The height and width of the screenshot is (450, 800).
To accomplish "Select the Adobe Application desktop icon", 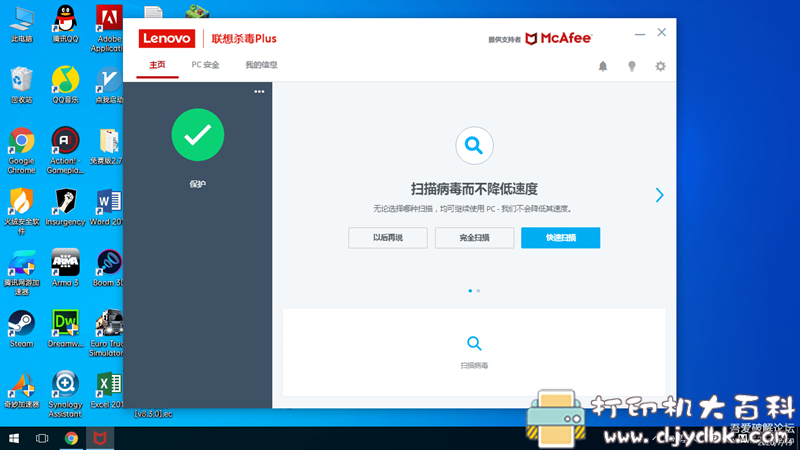I will coord(108,29).
